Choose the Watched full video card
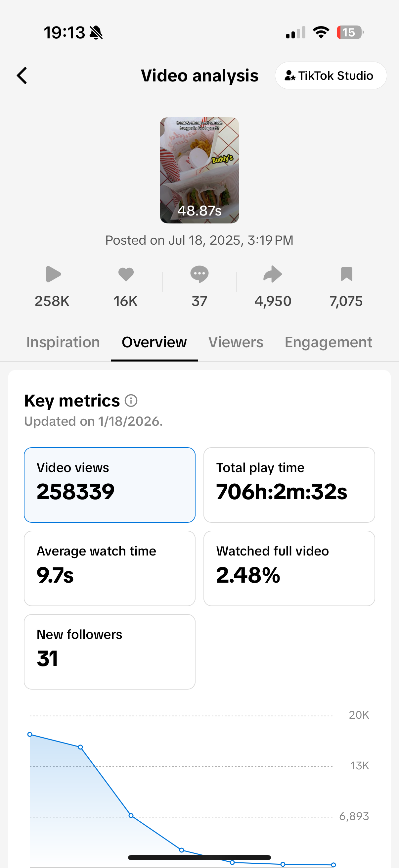This screenshot has width=399, height=868. click(289, 568)
